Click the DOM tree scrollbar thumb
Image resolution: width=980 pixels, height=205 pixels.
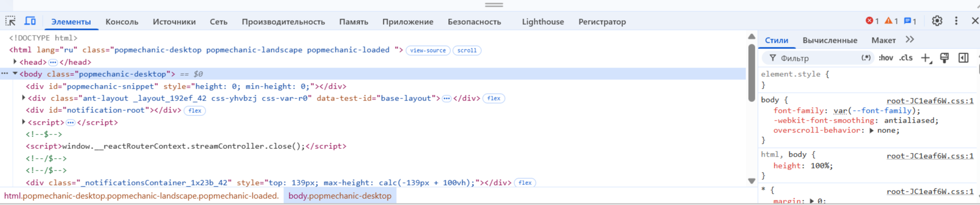752,72
